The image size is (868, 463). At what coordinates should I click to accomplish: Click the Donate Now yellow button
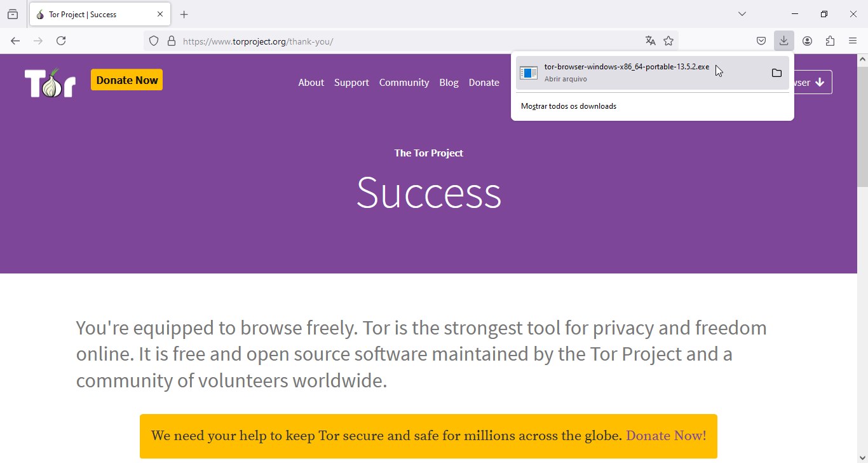pyautogui.click(x=127, y=80)
